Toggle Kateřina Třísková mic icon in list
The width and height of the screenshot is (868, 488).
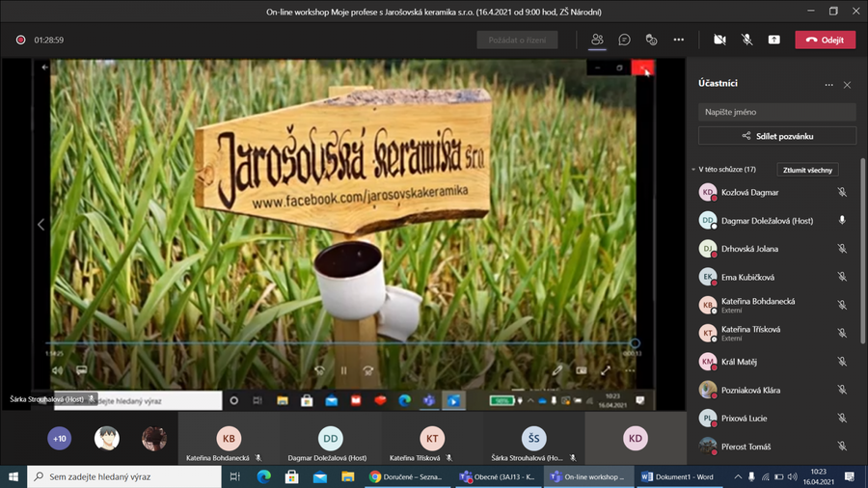[x=841, y=333]
